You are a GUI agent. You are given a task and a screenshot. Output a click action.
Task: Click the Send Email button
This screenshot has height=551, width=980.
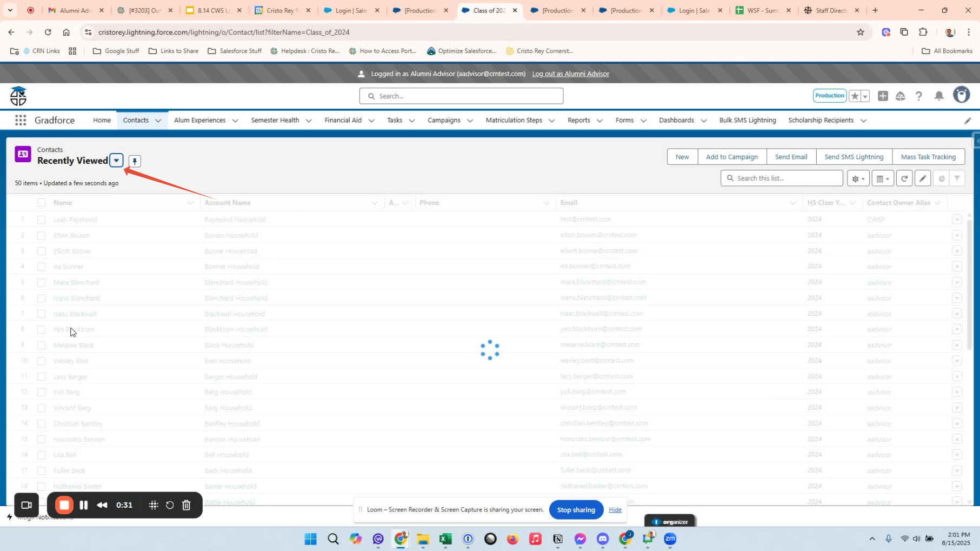pos(791,157)
